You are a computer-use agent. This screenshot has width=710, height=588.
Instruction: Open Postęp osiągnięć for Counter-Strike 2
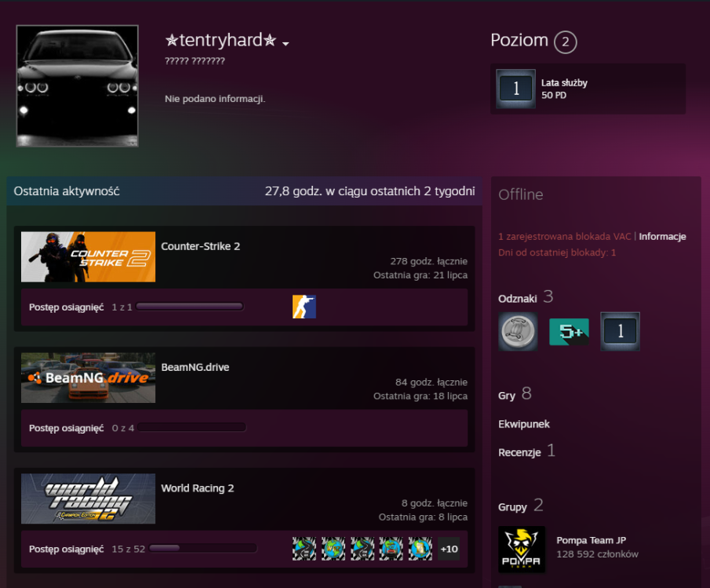67,307
